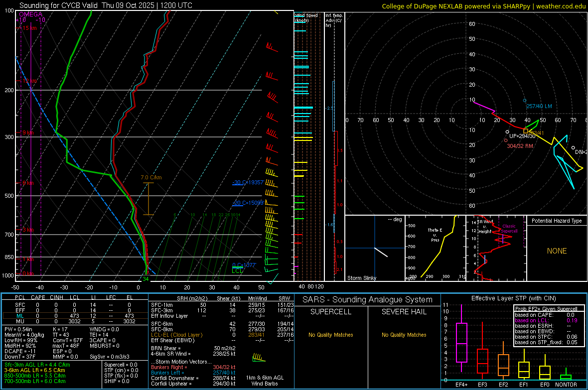Image resolution: width=588 pixels, height=390 pixels.
Task: Click the Eff Shear (EBWD) row label
Action: point(173,340)
